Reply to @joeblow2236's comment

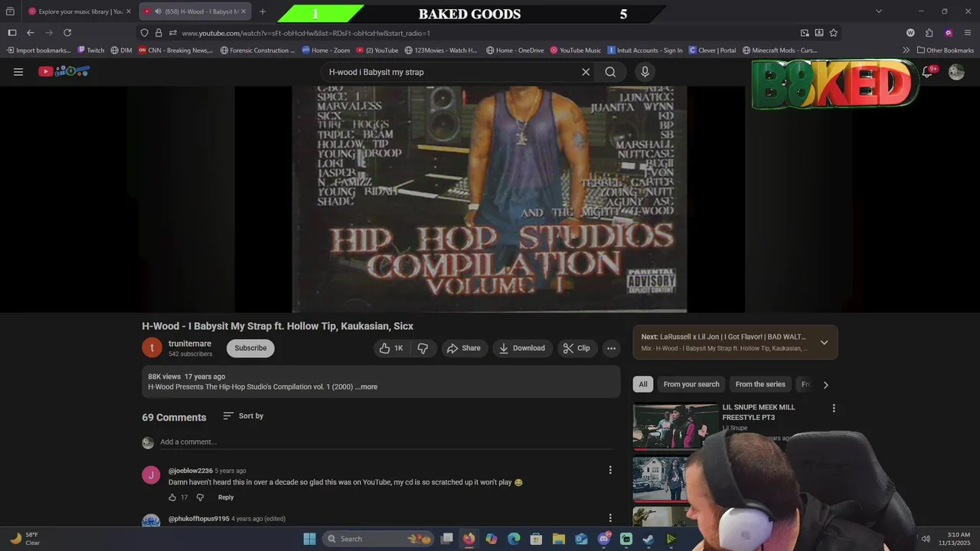coord(226,497)
